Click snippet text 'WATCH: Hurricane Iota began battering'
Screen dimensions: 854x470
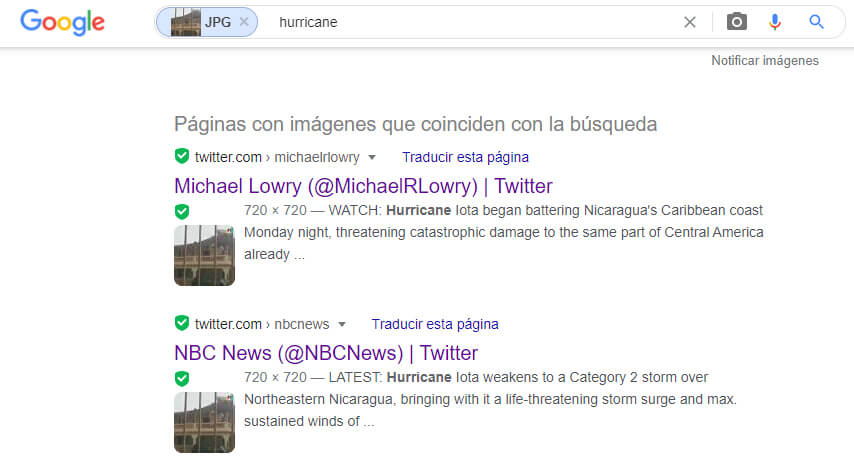pos(454,210)
